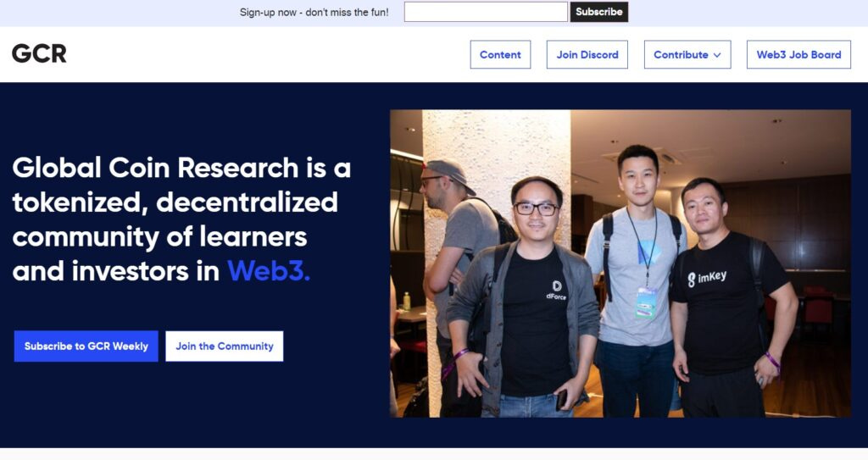Open the Web3 Job Board page
868x460 pixels.
coord(798,55)
